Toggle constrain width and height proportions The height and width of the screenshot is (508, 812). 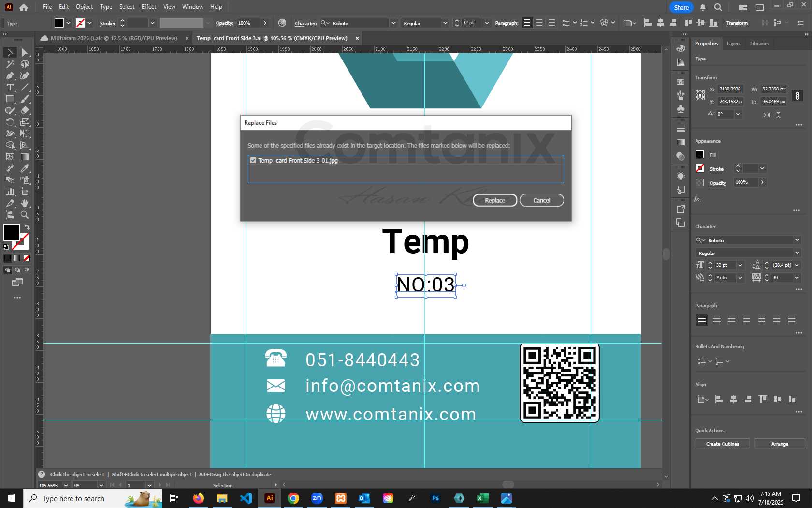(x=797, y=96)
